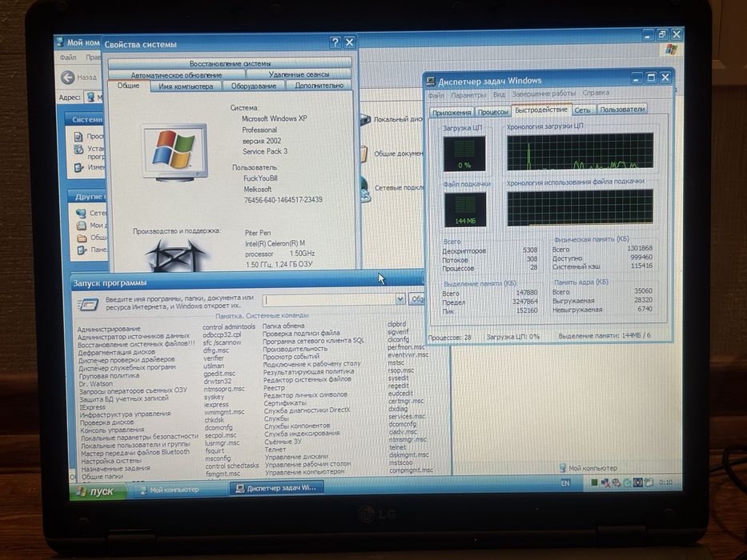Click the EN language indicator
Screen dimensions: 747x560
coord(565,483)
